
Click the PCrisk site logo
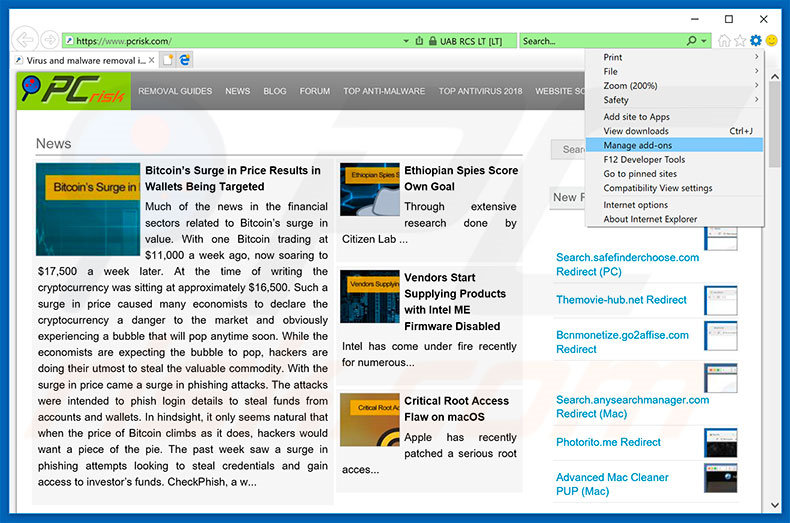click(74, 91)
